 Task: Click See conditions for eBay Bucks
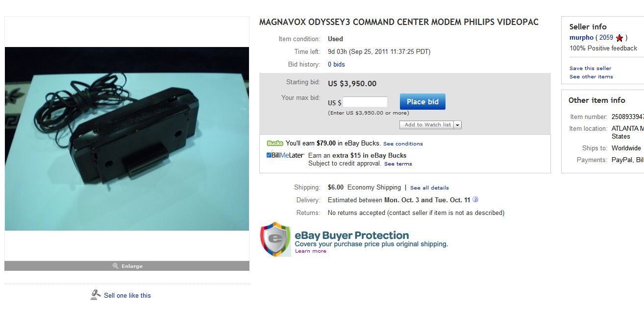(403, 143)
